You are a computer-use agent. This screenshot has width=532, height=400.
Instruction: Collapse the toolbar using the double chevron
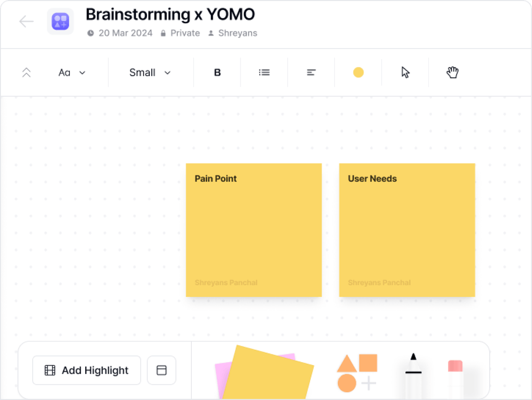27,72
